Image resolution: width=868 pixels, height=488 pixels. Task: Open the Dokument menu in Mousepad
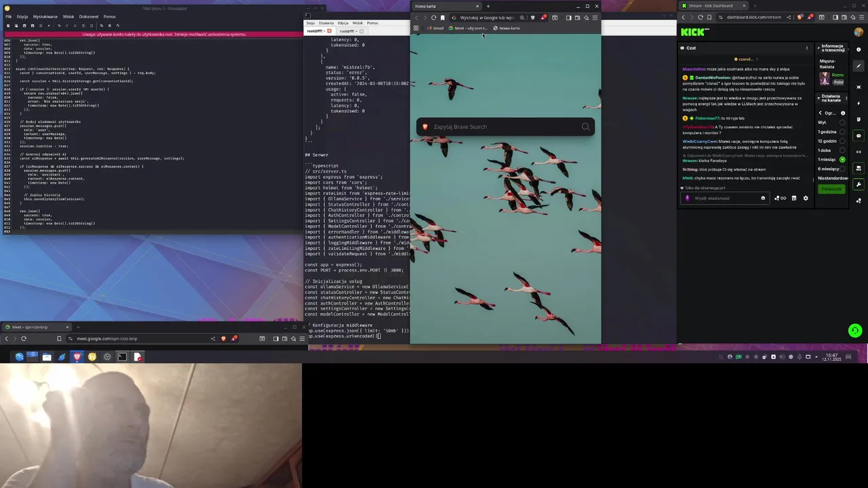(89, 16)
